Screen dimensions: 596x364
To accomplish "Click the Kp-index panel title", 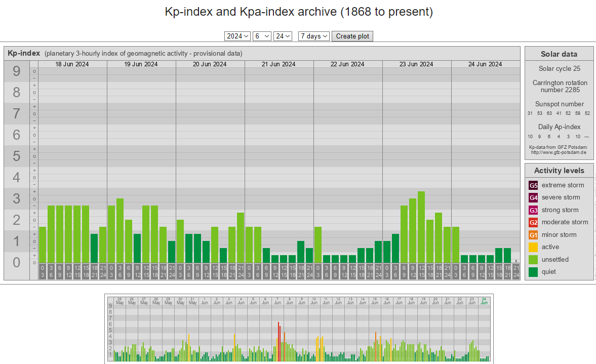I will pos(24,53).
